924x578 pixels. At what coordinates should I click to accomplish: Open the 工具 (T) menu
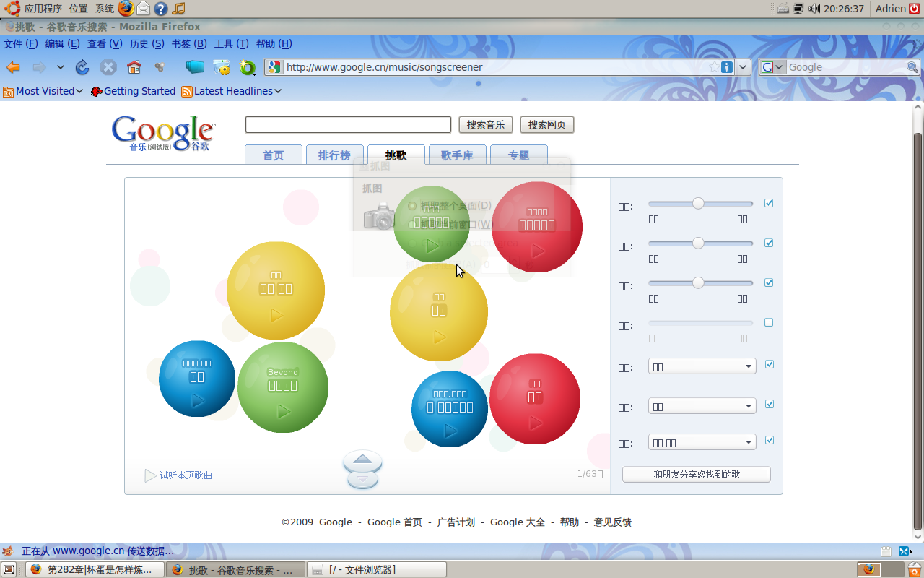click(232, 43)
